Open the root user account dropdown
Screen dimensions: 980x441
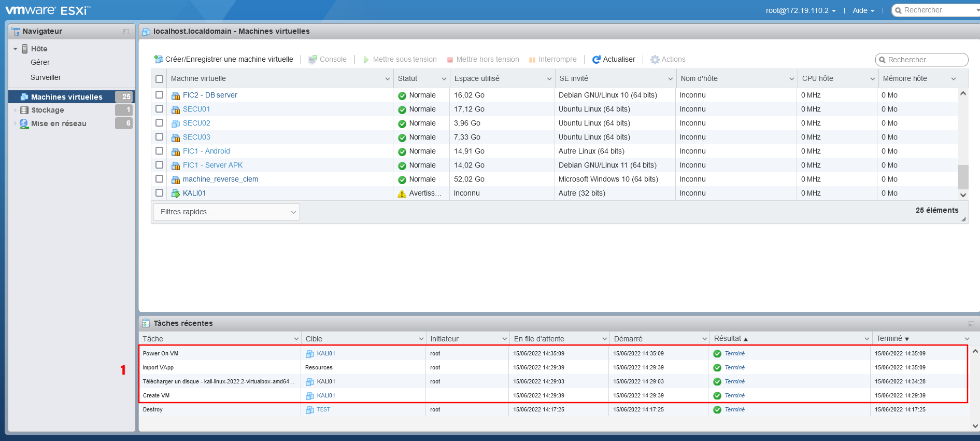point(800,10)
